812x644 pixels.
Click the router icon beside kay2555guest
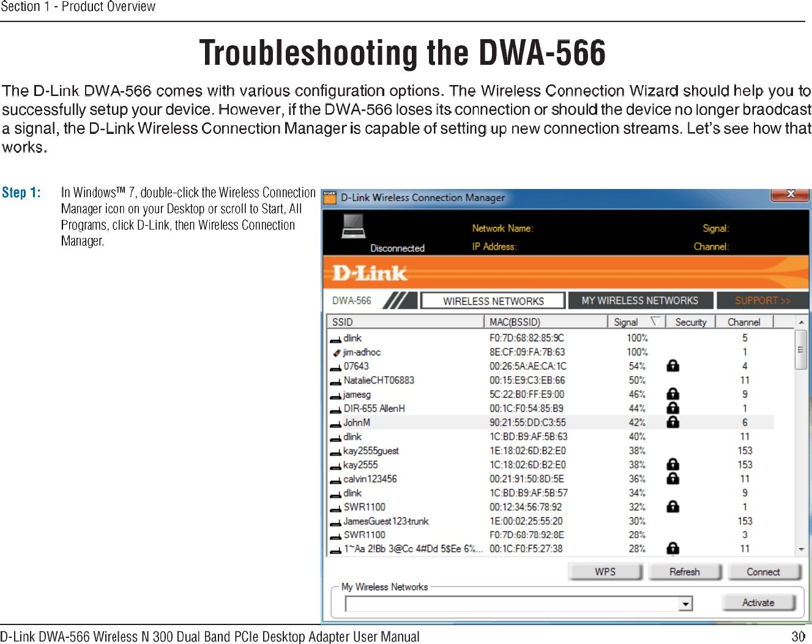click(335, 452)
